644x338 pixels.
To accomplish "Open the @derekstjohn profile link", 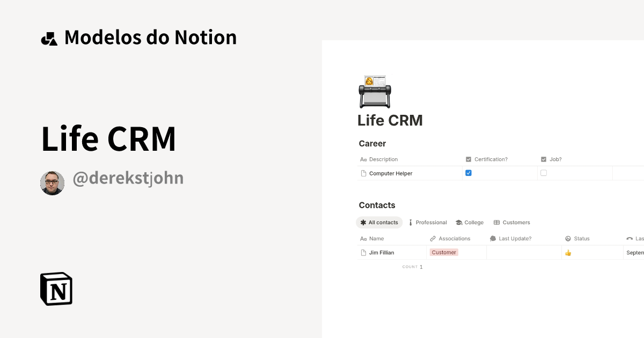I will pyautogui.click(x=128, y=178).
